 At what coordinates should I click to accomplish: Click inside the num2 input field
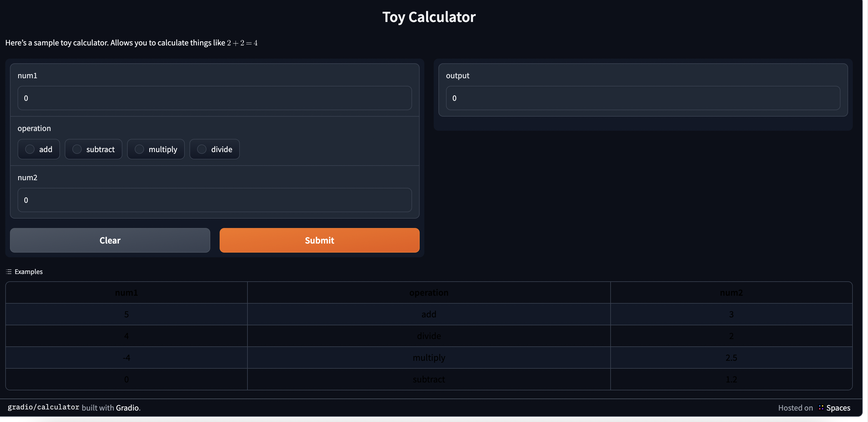[x=214, y=200]
